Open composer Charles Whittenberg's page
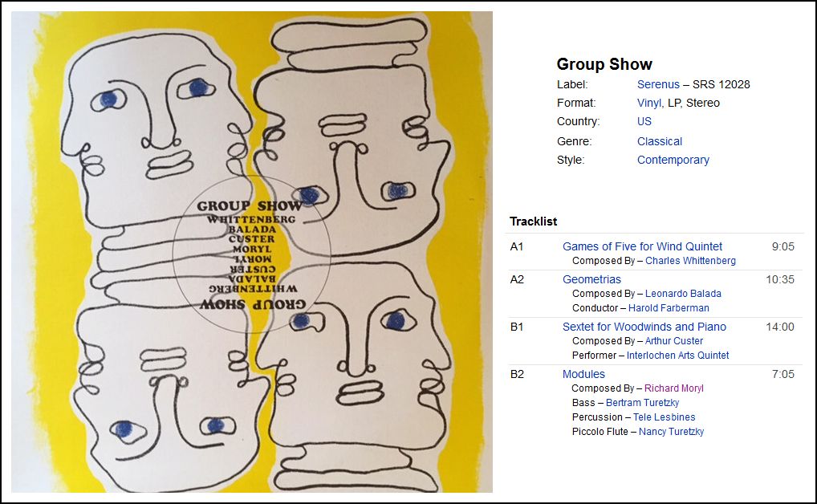 click(690, 261)
